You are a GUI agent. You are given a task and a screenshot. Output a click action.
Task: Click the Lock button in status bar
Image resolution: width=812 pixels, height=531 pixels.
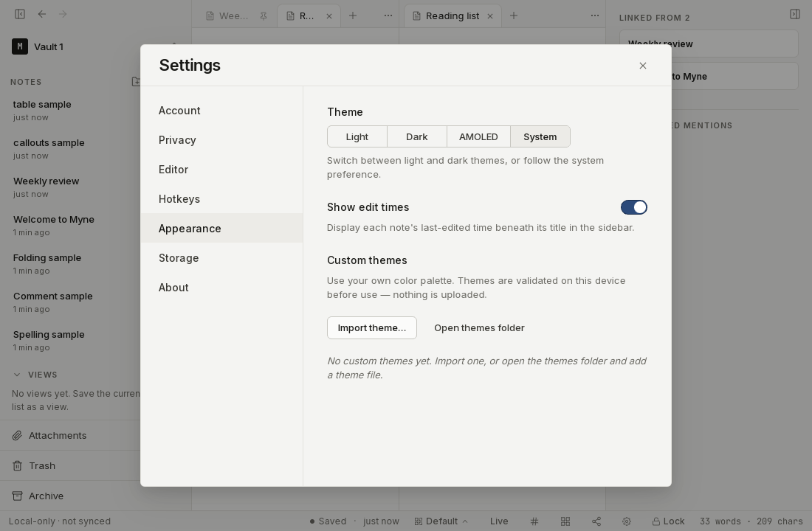pos(668,521)
